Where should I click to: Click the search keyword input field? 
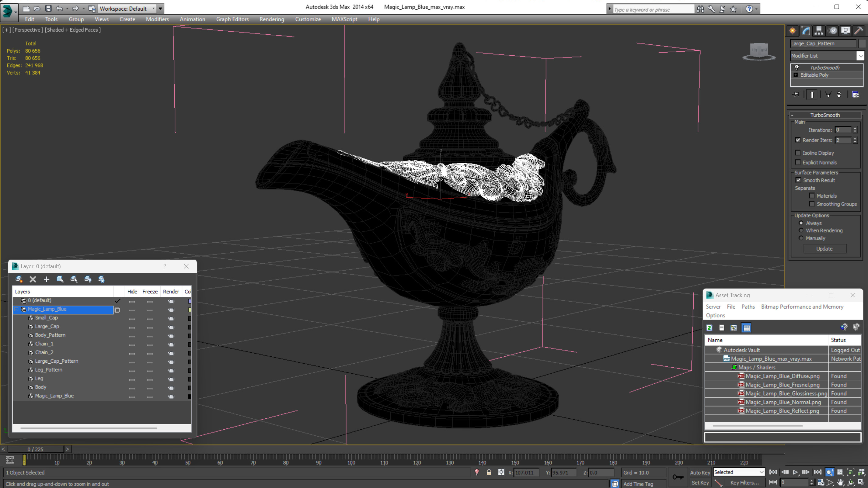[654, 9]
